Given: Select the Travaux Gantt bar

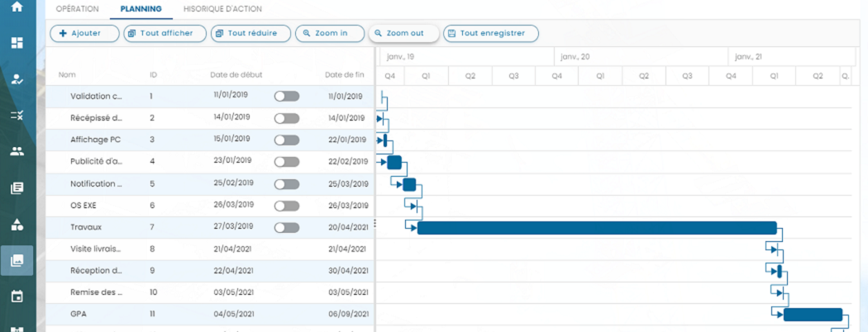Looking at the screenshot, I should point(598,228).
